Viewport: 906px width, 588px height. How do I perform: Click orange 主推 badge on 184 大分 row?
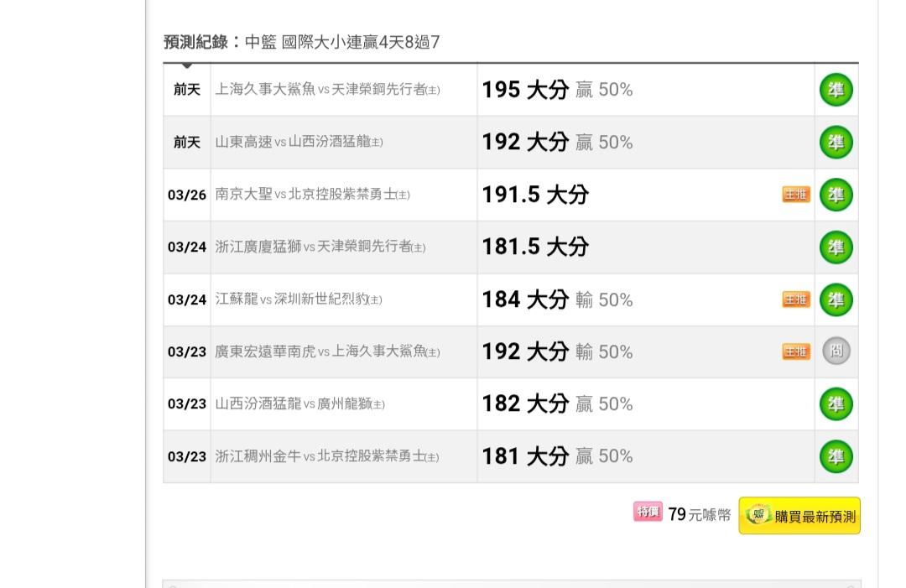(x=795, y=299)
